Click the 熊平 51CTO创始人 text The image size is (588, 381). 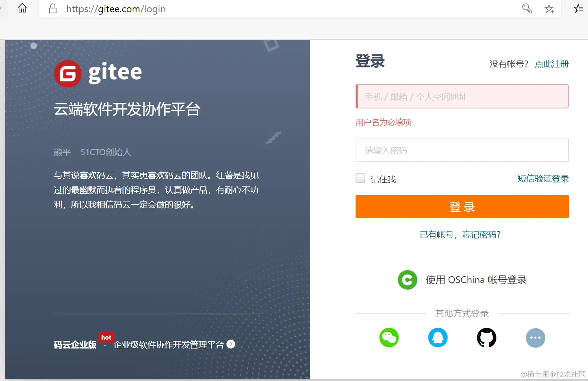pyautogui.click(x=92, y=152)
